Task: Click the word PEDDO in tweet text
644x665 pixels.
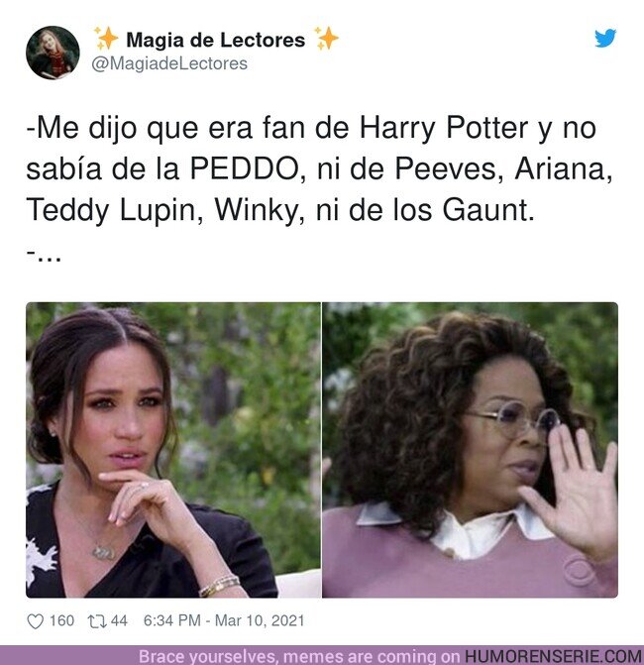Action: (245, 168)
